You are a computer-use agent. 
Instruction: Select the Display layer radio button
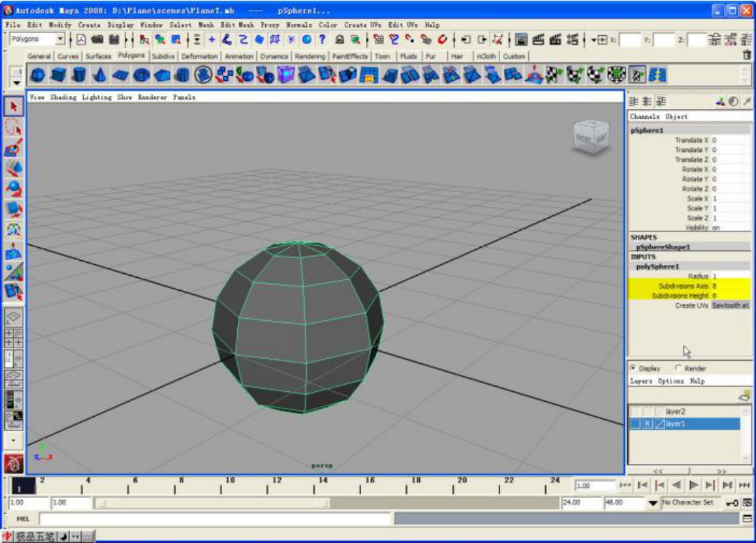tap(633, 368)
